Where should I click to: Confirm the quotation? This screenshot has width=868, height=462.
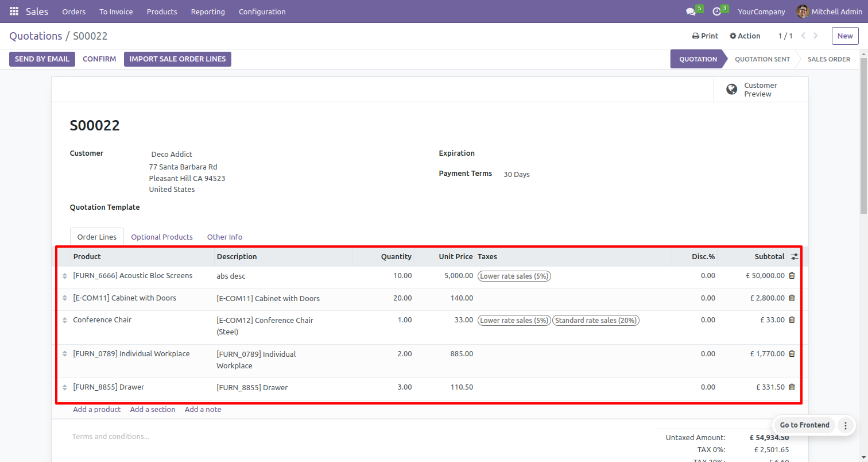point(99,59)
